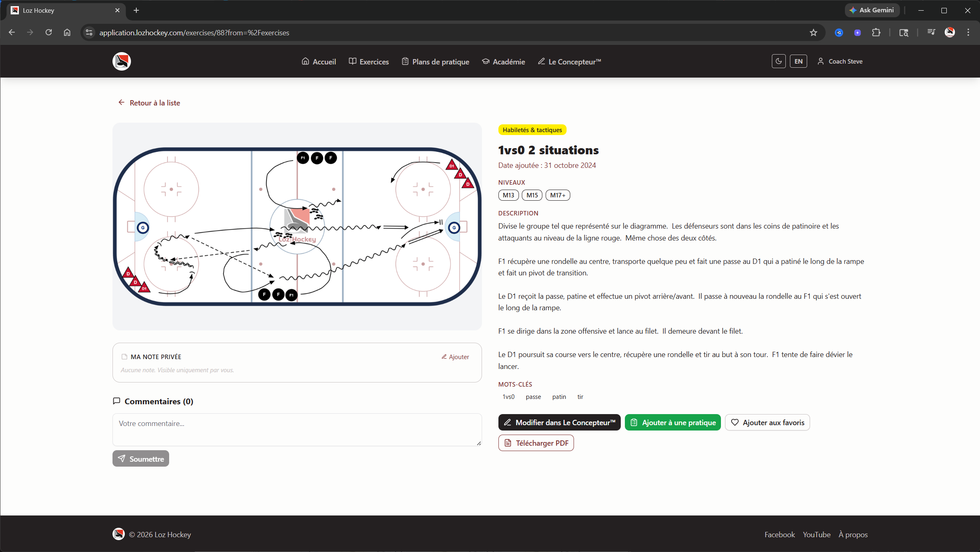This screenshot has width=980, height=552.
Task: Click into the Votre commentaire field
Action: [x=296, y=429]
